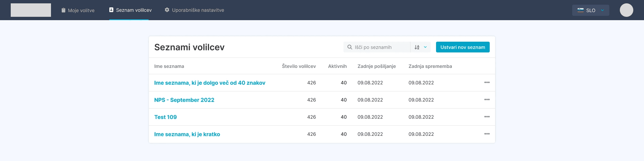Click the sort order icon
The width and height of the screenshot is (644, 161).
[x=417, y=47]
